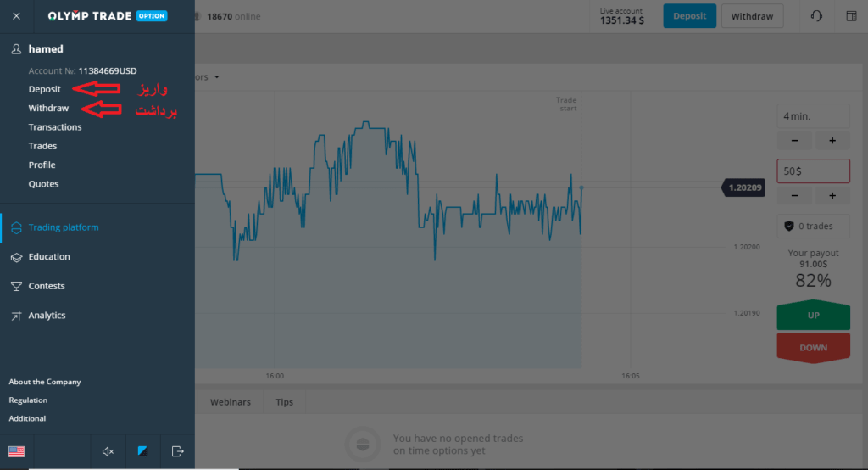
Task: Open Transactions in the side menu
Action: (x=55, y=127)
